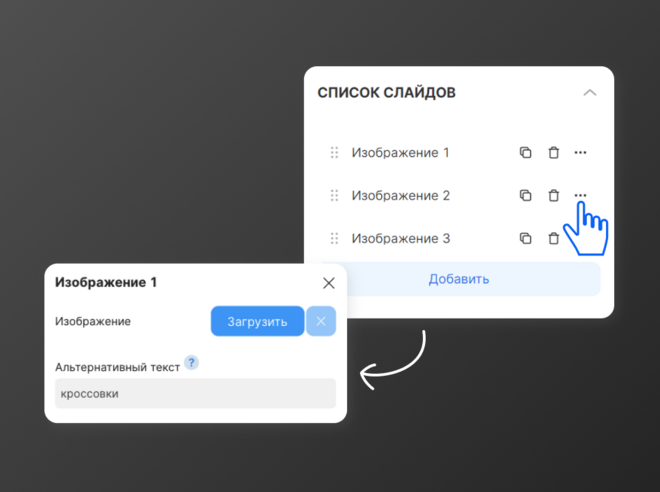The width and height of the screenshot is (660, 492).
Task: Close the Изображение 1 popup
Action: coord(329,283)
